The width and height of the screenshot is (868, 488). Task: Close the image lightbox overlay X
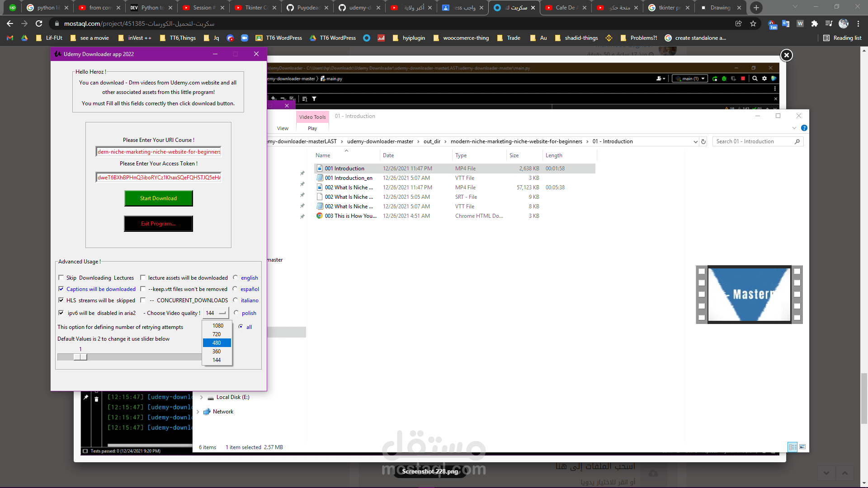pos(787,55)
